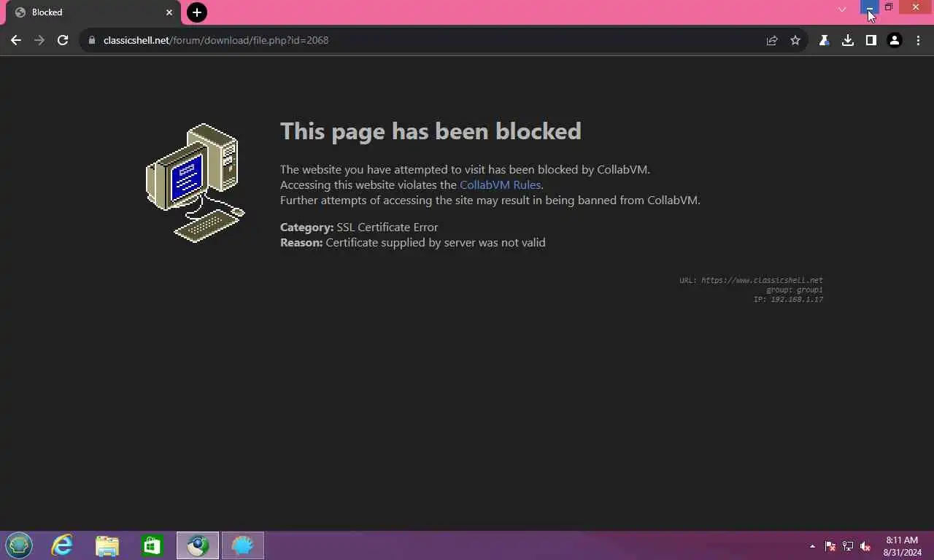The width and height of the screenshot is (934, 560).
Task: Click the retro computer illustration
Action: coord(196,182)
